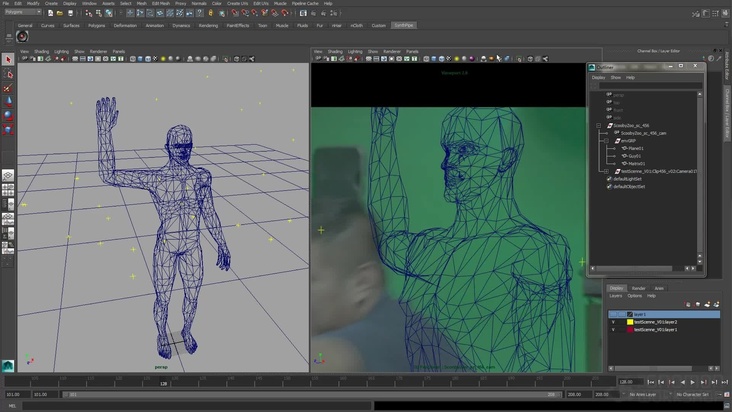This screenshot has width=732, height=412.
Task: Click current frame marker 128 on timeline
Action: coord(163,383)
